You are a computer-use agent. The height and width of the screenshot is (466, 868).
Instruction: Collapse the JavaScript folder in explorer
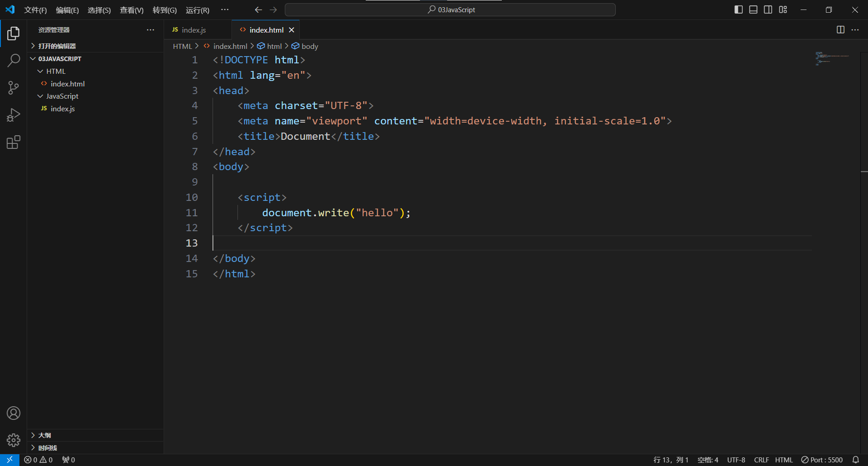pyautogui.click(x=95, y=96)
